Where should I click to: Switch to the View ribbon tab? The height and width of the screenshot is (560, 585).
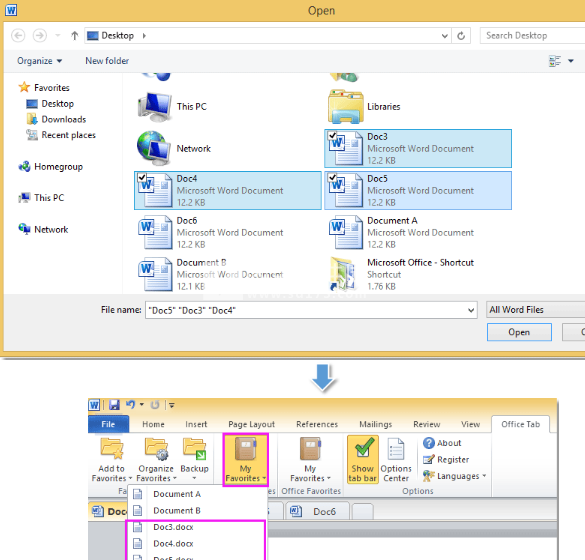470,424
